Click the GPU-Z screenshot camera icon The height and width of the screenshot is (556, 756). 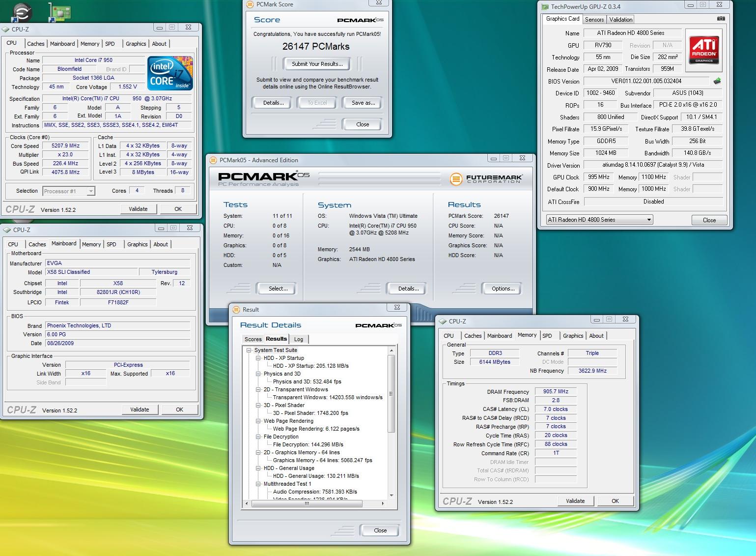pos(721,19)
